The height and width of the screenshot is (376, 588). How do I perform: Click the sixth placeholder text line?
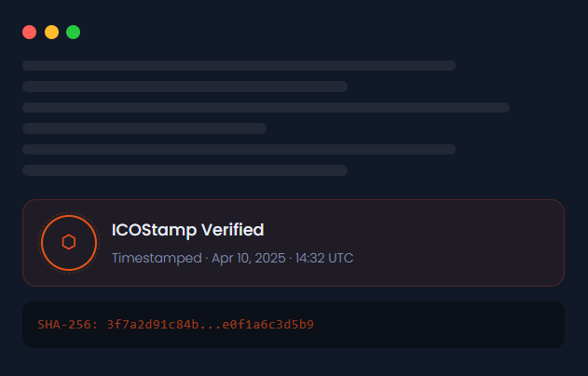pos(185,170)
